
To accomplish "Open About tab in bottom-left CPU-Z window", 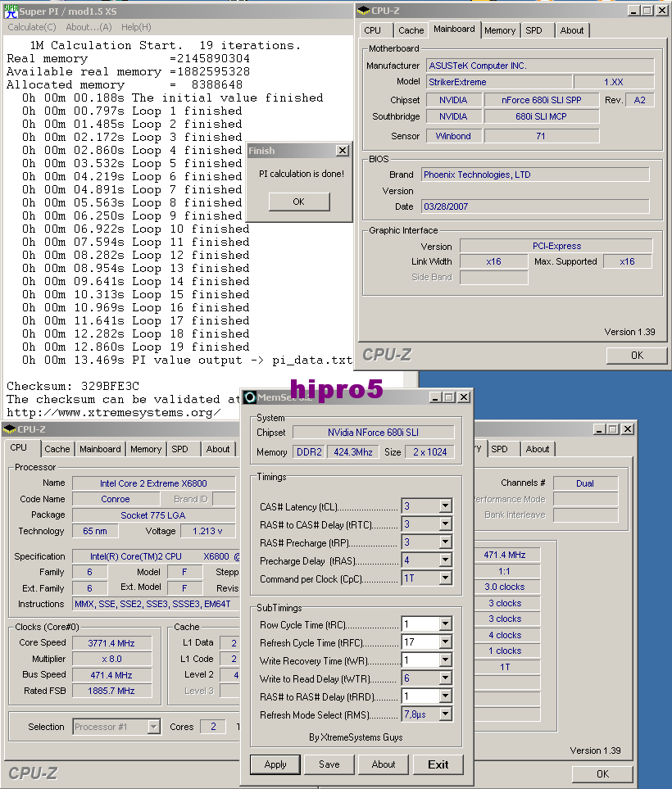I will pyautogui.click(x=217, y=449).
